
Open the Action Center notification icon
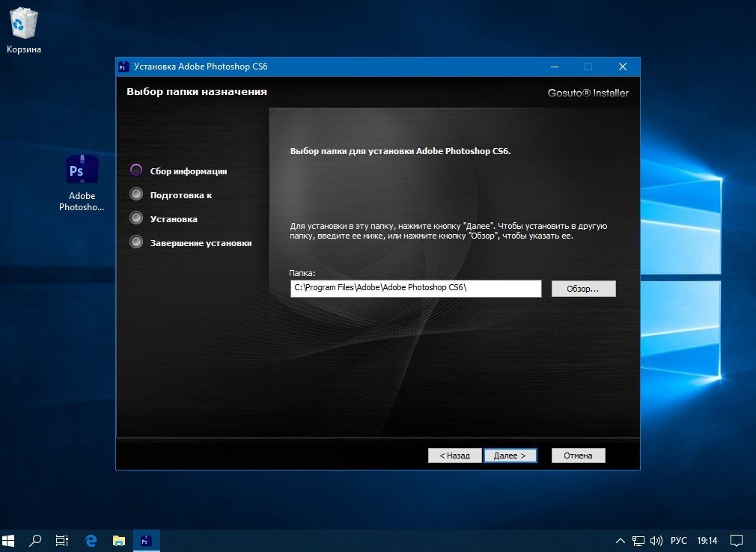tap(737, 541)
